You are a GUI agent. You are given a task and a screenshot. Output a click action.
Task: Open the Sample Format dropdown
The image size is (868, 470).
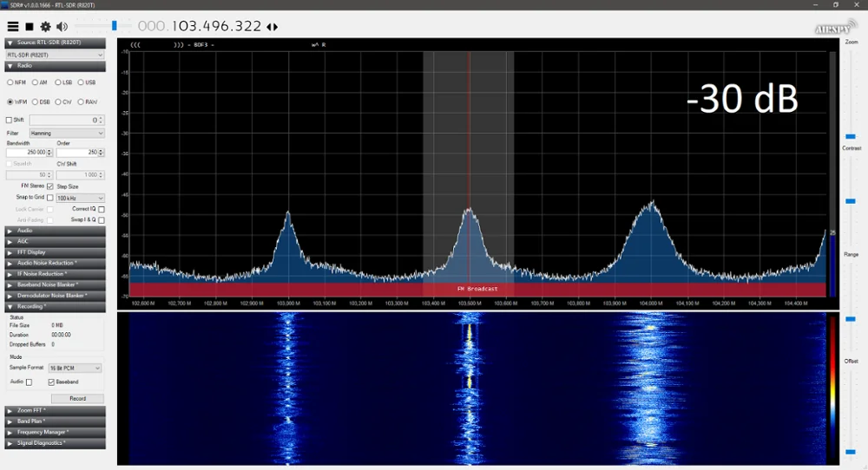(x=75, y=368)
